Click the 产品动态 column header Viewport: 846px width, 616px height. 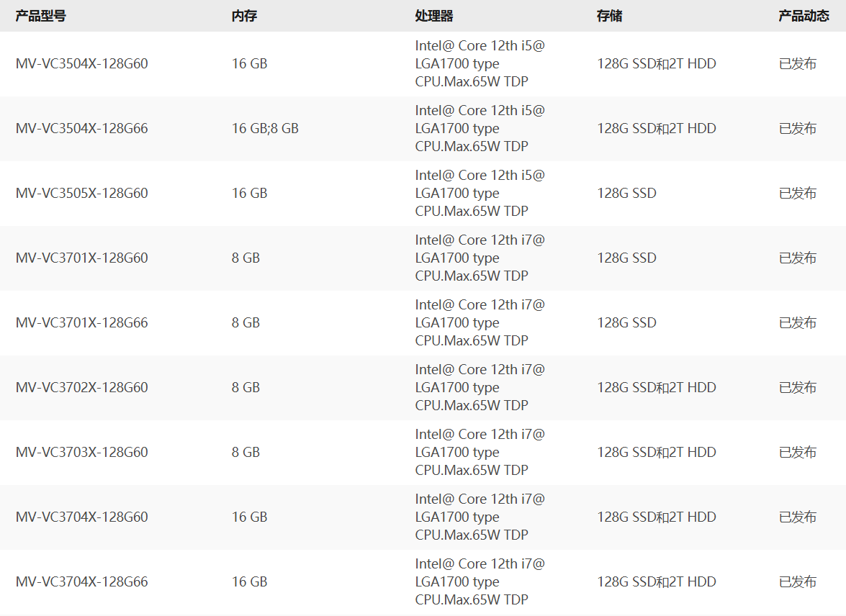click(x=804, y=16)
